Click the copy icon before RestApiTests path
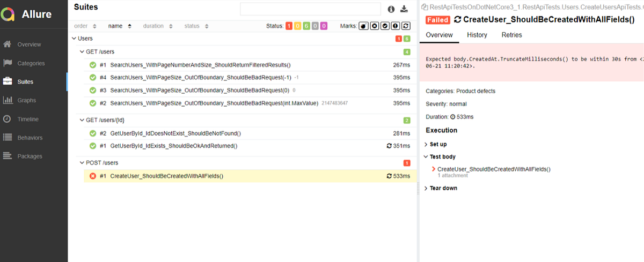 click(425, 7)
